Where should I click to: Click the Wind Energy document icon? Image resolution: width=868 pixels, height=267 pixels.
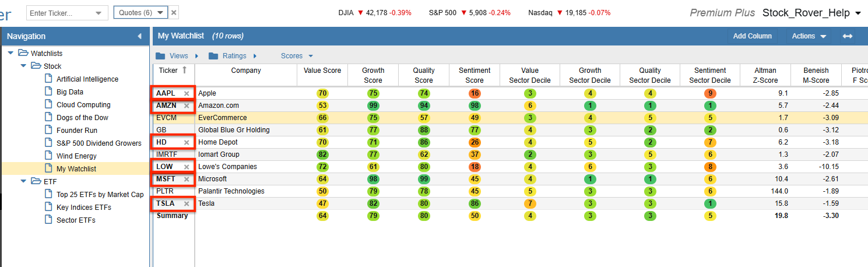[x=49, y=156]
